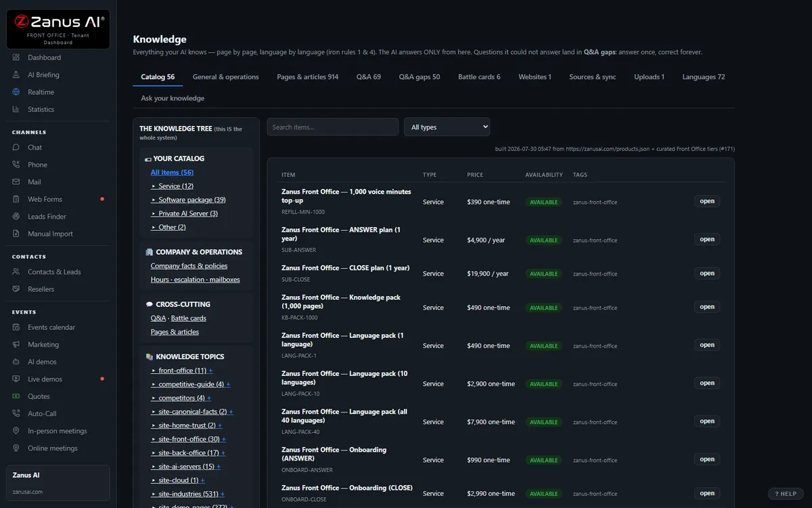Select price $19,900 / year cell
812x508 pixels.
point(488,274)
